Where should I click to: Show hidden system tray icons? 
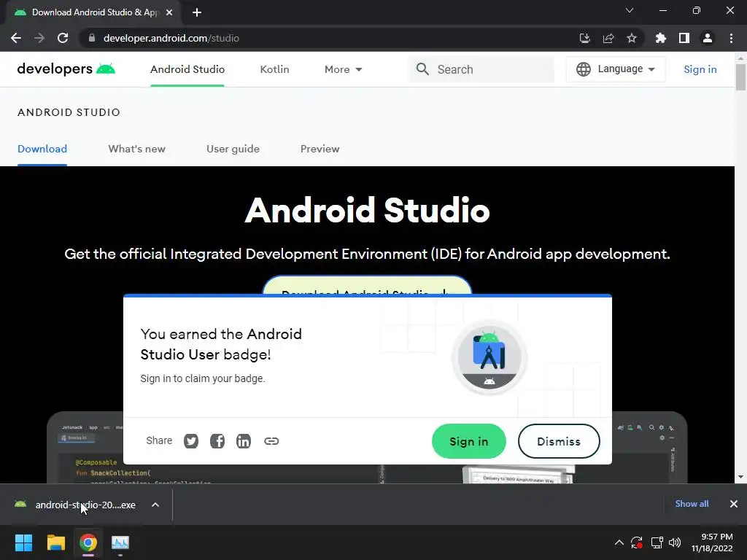click(x=619, y=542)
